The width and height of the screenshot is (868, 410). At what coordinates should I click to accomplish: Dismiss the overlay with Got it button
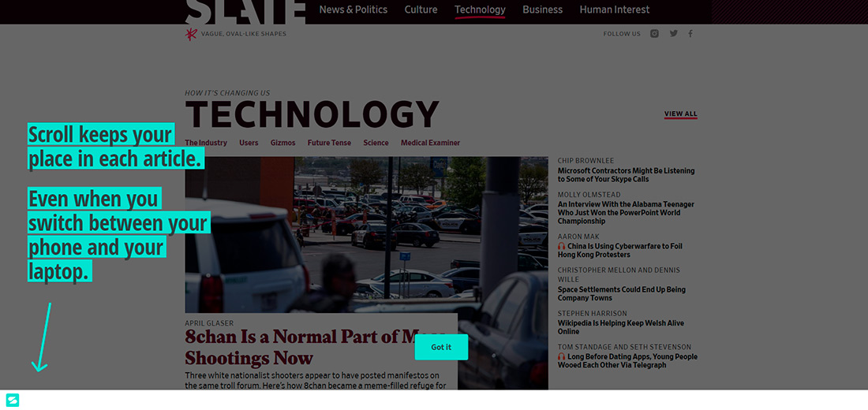[441, 347]
